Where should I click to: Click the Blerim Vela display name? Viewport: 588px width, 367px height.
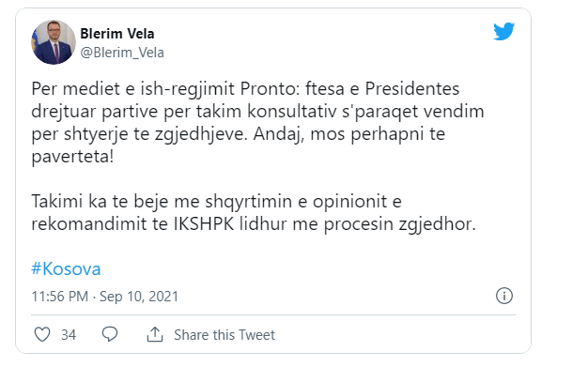pos(117,34)
